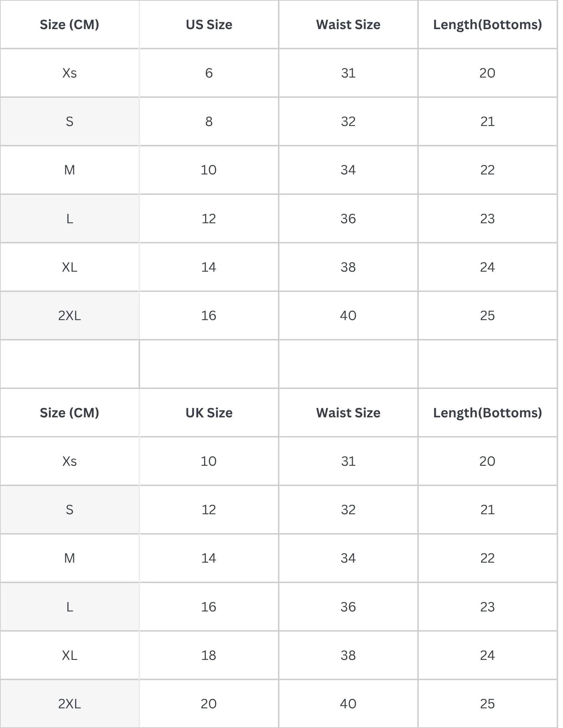
Task: Click the XL row label in the US table
Action: (x=69, y=267)
